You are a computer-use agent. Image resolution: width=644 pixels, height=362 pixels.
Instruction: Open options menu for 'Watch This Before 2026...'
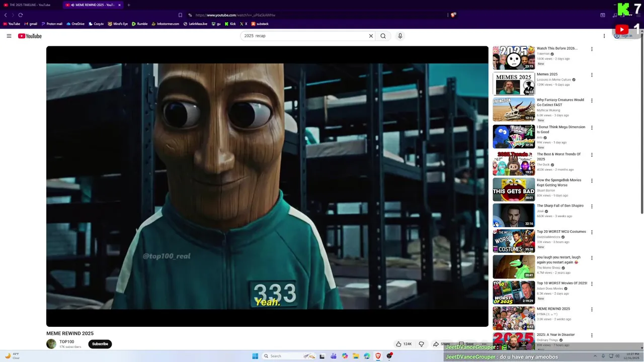click(592, 49)
